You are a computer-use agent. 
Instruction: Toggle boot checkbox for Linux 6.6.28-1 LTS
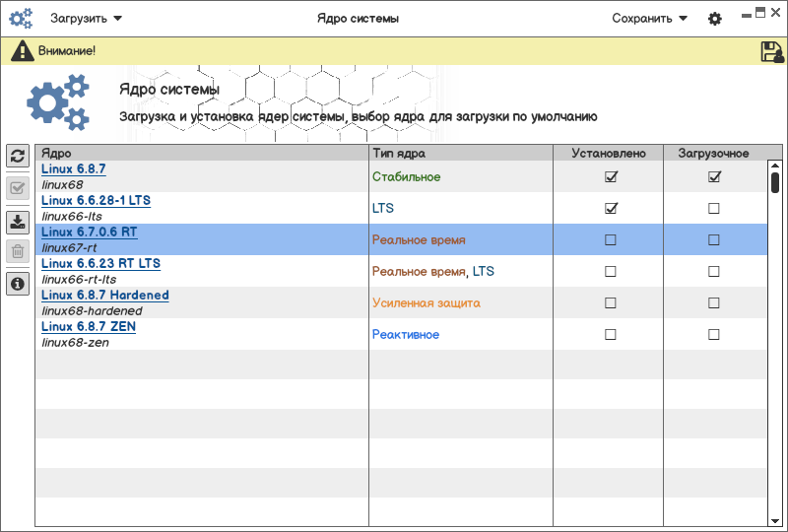pyautogui.click(x=714, y=209)
